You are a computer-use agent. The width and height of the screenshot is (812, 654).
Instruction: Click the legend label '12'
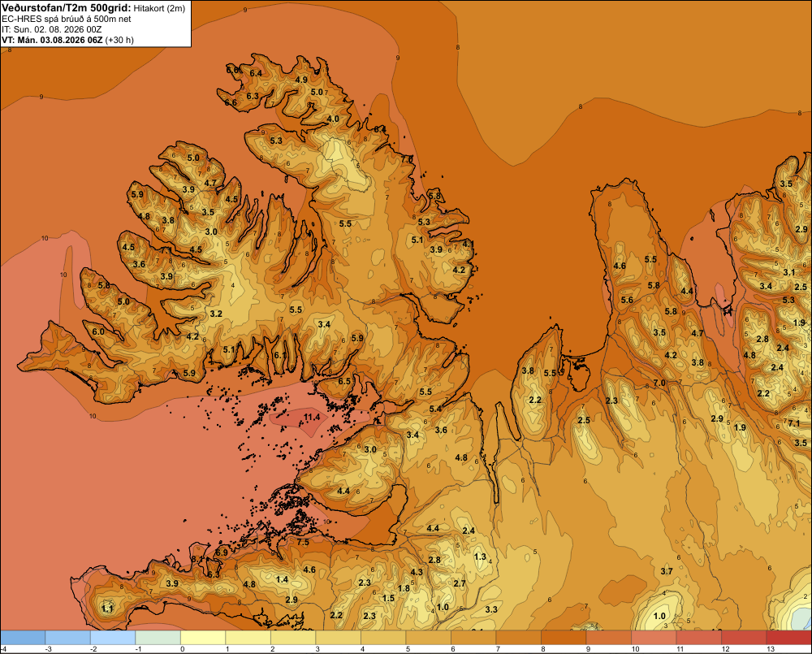point(725,649)
